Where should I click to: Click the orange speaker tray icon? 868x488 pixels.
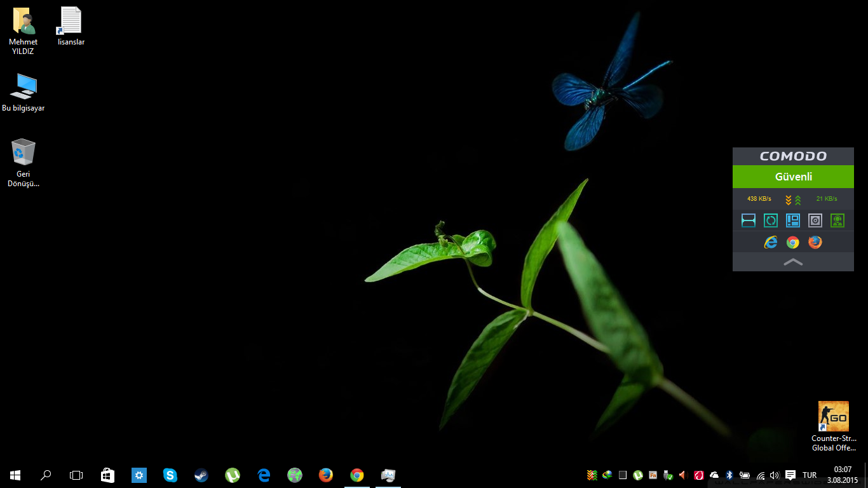tap(683, 475)
